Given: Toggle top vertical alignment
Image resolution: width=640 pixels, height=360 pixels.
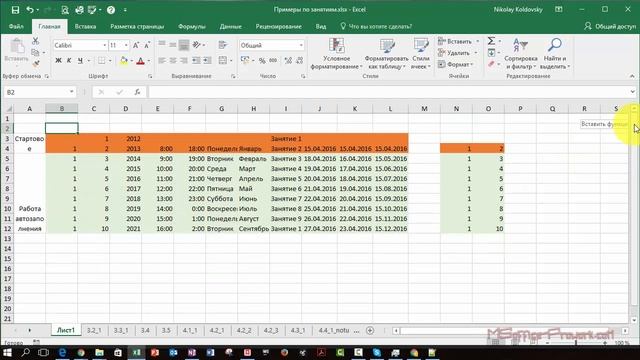Looking at the screenshot, I should point(162,45).
